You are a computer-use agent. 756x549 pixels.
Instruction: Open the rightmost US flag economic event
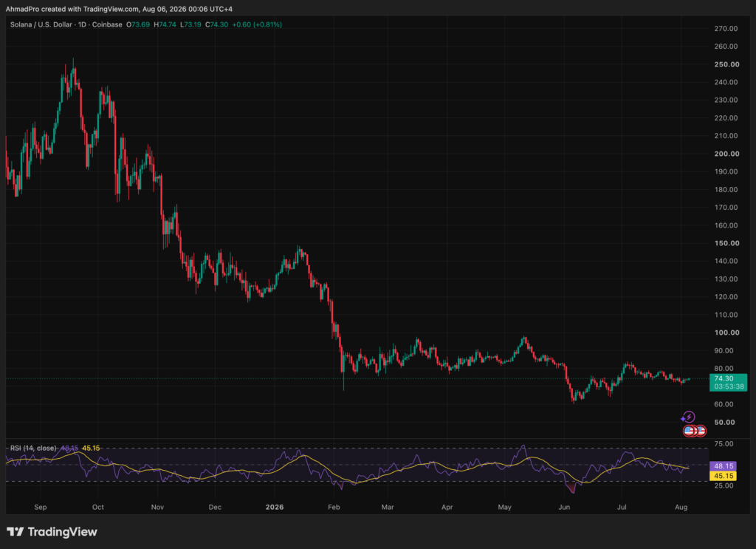tap(701, 431)
